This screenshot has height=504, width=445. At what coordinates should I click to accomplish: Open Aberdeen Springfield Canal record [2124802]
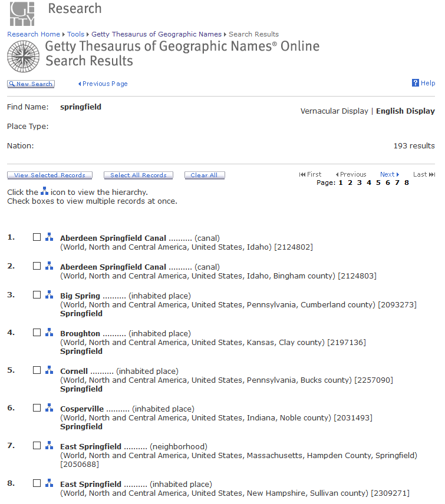click(x=113, y=238)
